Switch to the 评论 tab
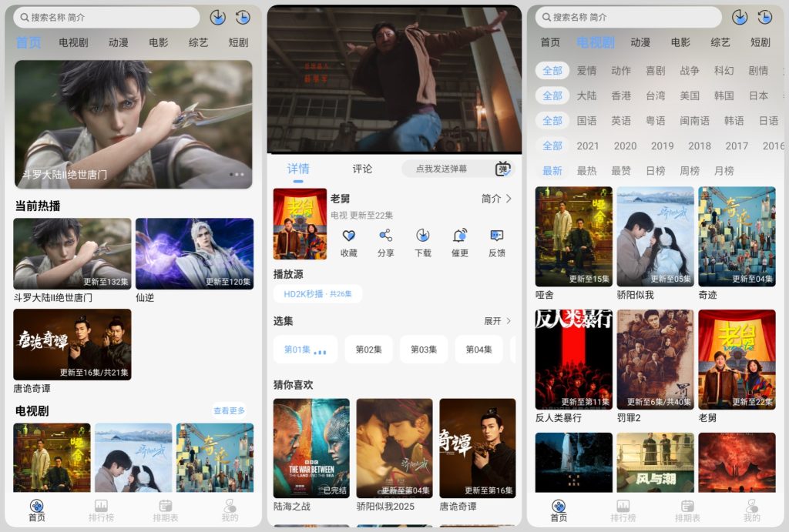Image resolution: width=789 pixels, height=532 pixels. coord(362,169)
